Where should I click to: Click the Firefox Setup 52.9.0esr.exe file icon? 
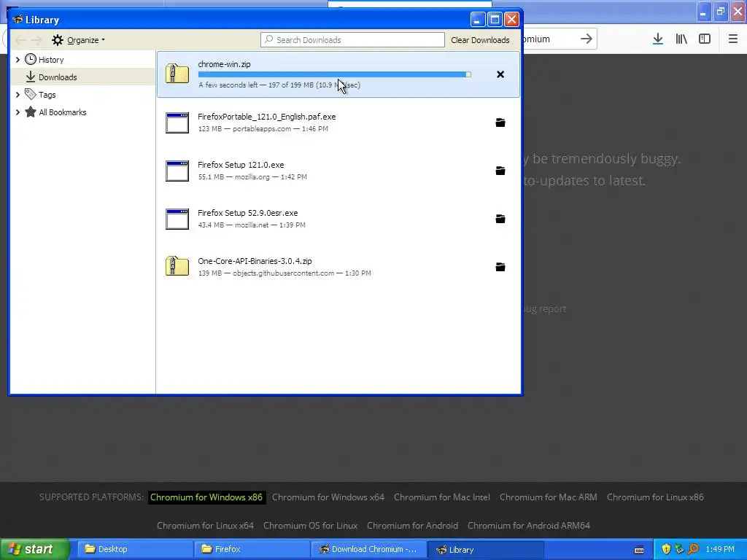[x=177, y=219]
